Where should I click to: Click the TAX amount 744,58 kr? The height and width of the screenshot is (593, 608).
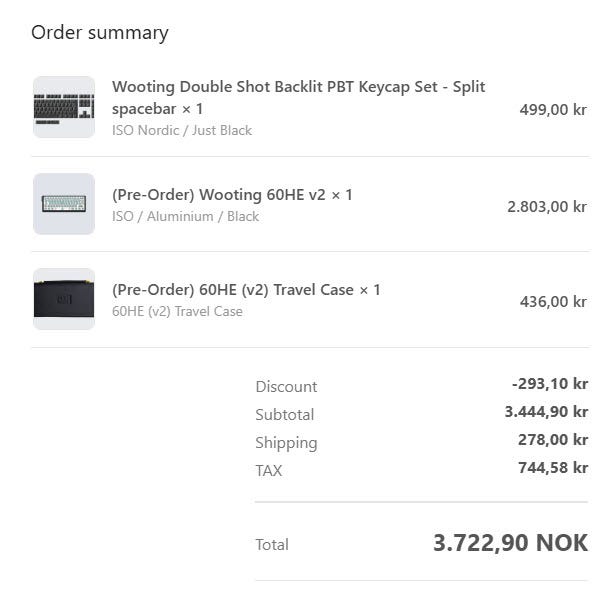pyautogui.click(x=552, y=467)
